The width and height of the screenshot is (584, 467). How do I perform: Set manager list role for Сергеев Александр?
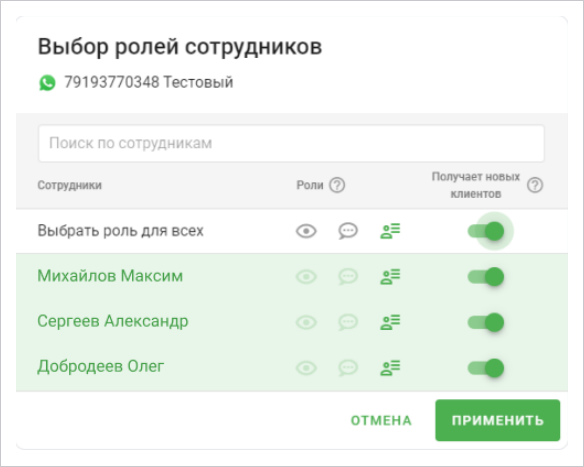[390, 322]
